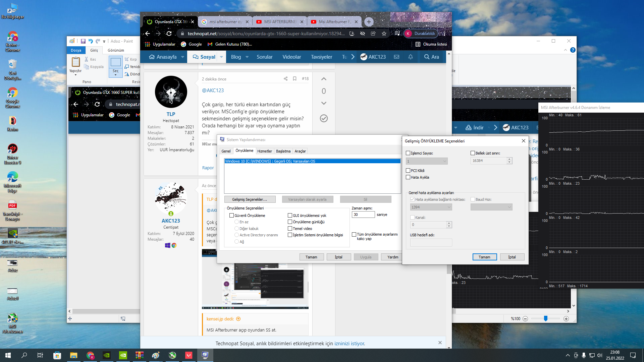
Task: Switch to the Hizmetler tab
Action: pos(264,151)
